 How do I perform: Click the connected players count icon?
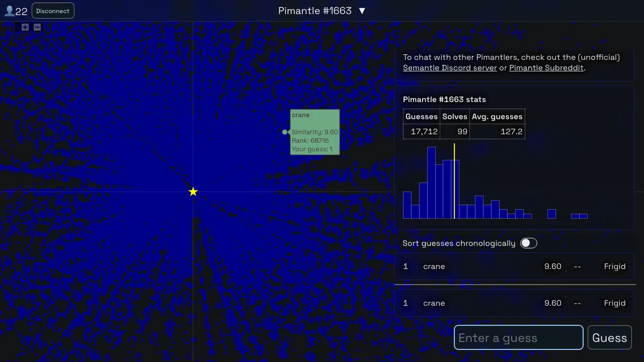(x=9, y=11)
